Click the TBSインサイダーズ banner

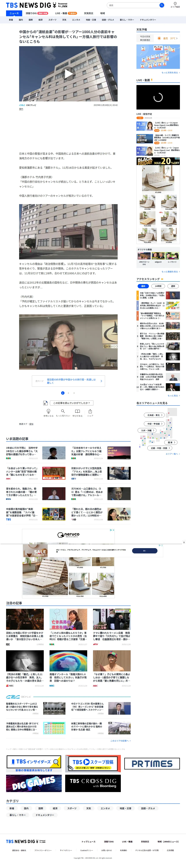34,763
